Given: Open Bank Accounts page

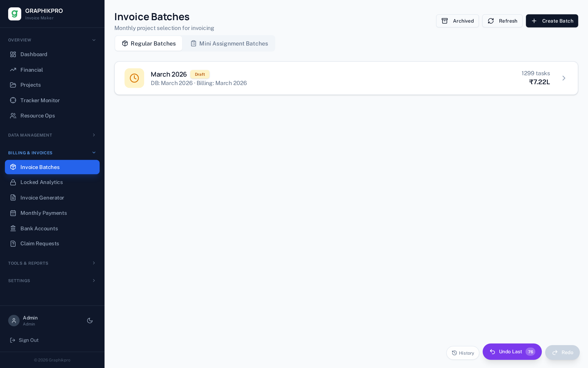Looking at the screenshot, I should click(52, 228).
